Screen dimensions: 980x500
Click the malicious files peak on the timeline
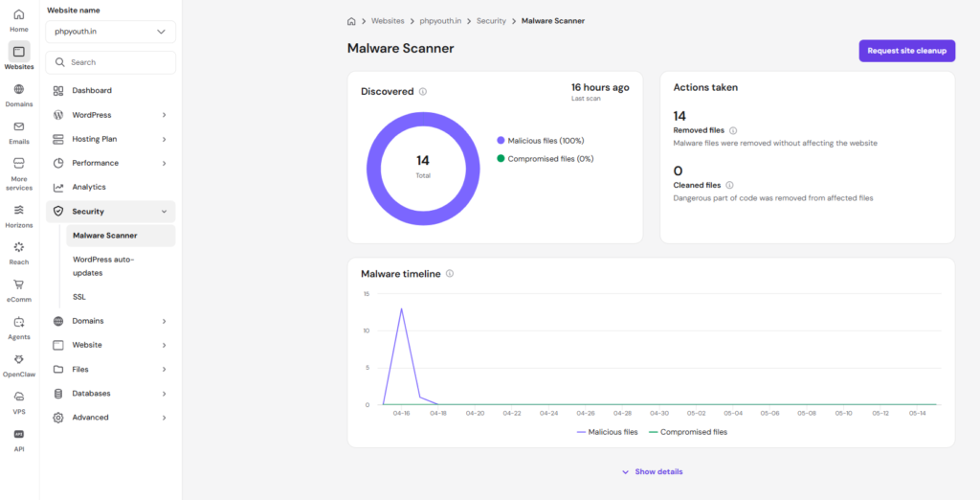pyautogui.click(x=401, y=308)
